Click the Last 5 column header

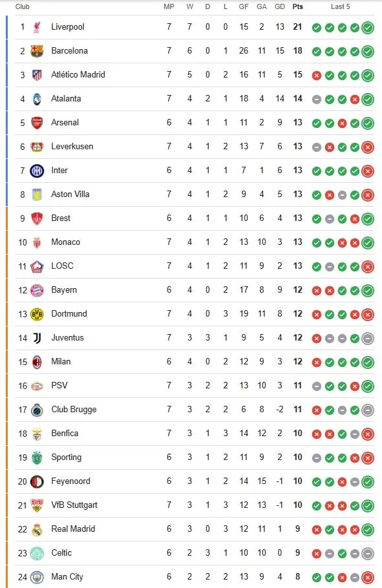coord(341,6)
